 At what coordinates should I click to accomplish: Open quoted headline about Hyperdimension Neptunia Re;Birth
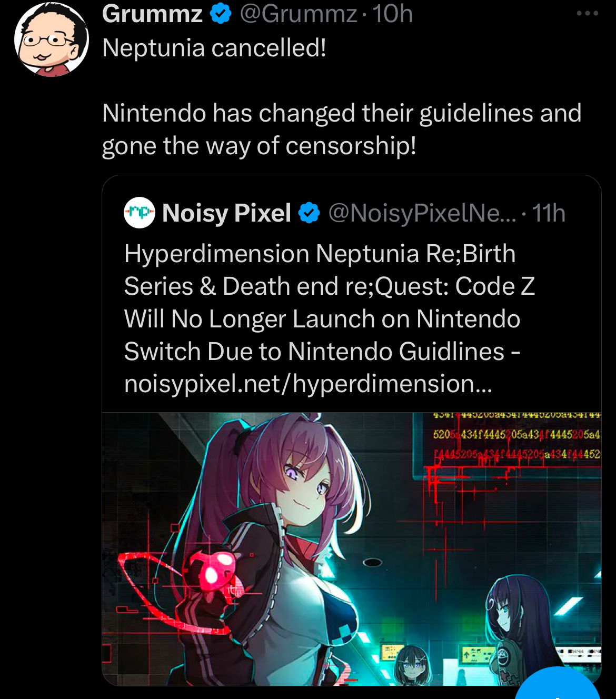pyautogui.click(x=330, y=303)
